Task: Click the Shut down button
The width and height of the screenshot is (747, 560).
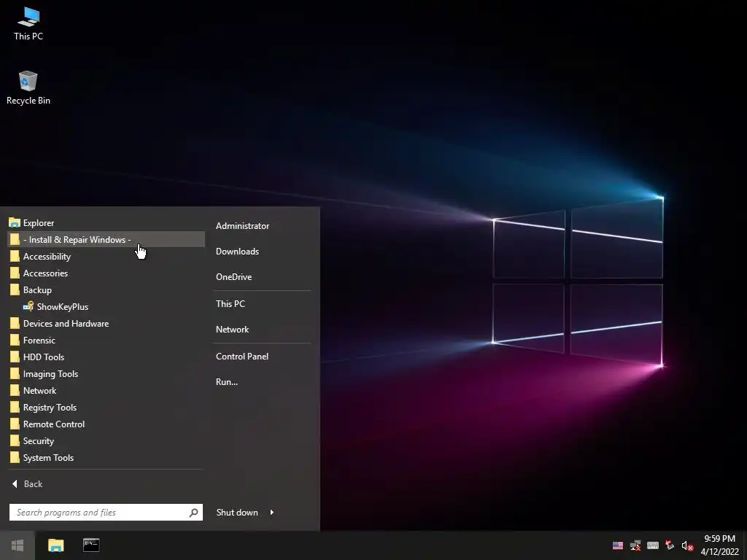Action: click(237, 513)
